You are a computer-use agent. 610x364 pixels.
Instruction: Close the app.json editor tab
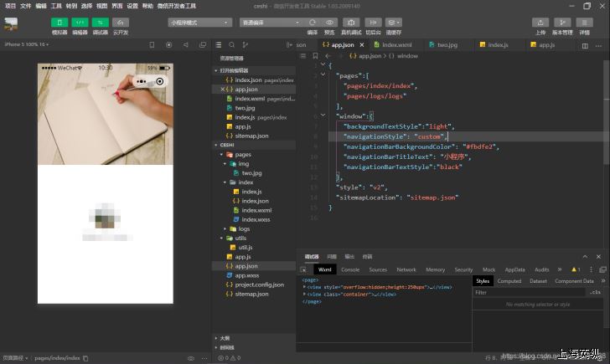coord(362,45)
